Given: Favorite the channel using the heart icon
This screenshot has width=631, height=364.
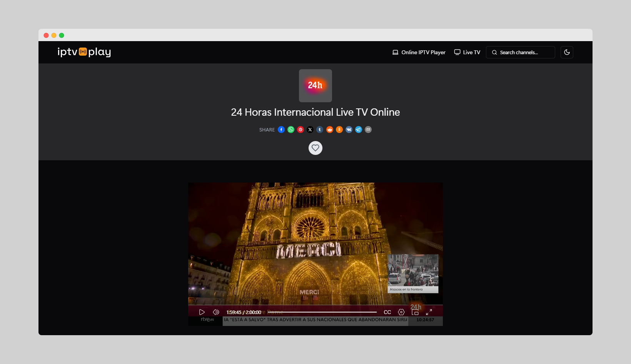Looking at the screenshot, I should coord(315,148).
